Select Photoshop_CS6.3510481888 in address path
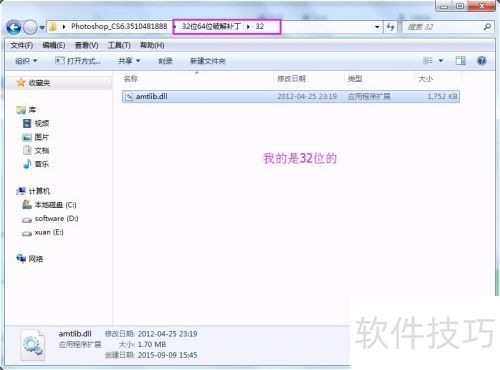 (119, 26)
